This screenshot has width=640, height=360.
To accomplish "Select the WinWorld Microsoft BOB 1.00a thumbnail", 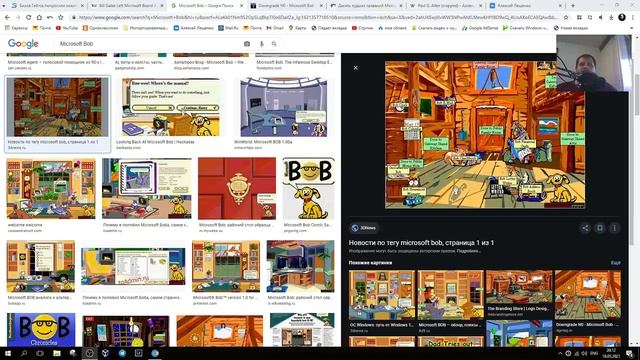I will click(284, 107).
